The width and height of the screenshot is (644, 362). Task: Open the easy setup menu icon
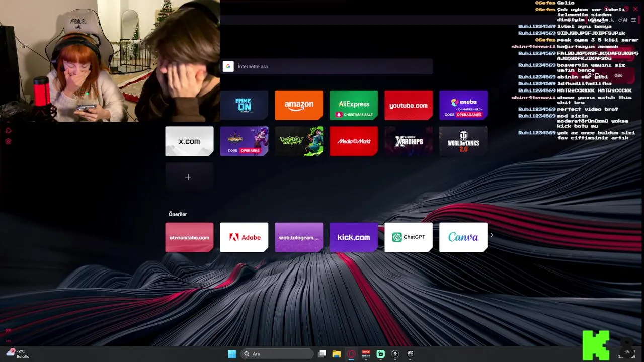(x=633, y=20)
